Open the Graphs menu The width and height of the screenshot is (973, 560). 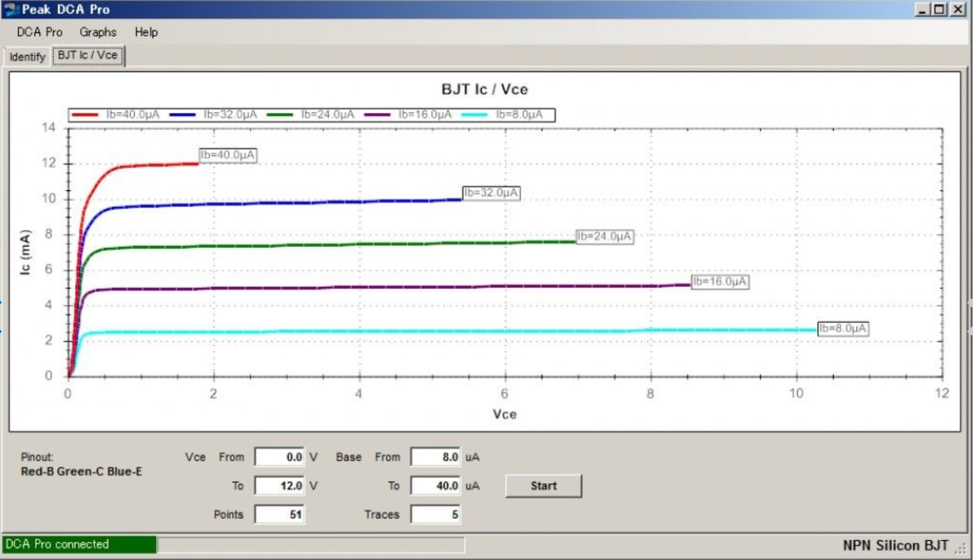click(98, 32)
